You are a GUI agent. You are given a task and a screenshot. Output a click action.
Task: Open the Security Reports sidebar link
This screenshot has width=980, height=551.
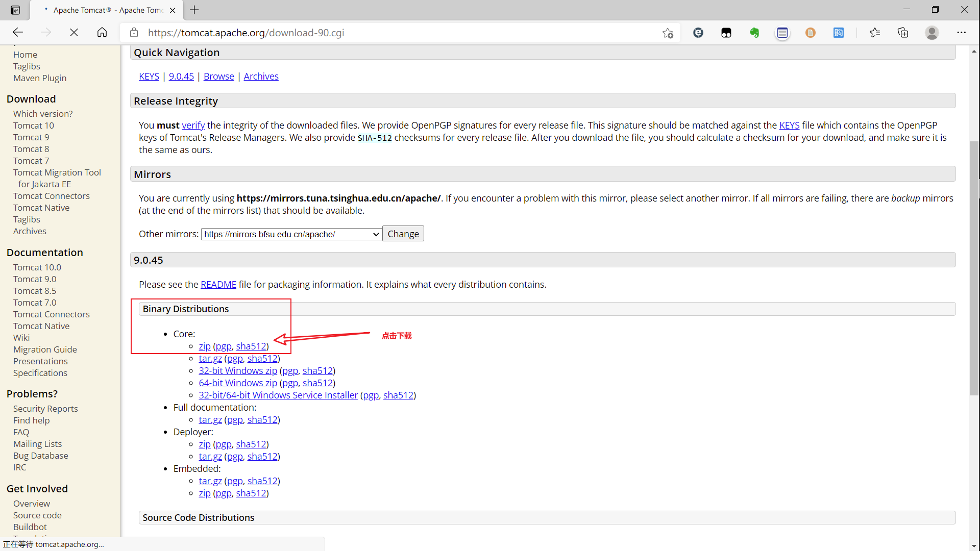coord(45,409)
